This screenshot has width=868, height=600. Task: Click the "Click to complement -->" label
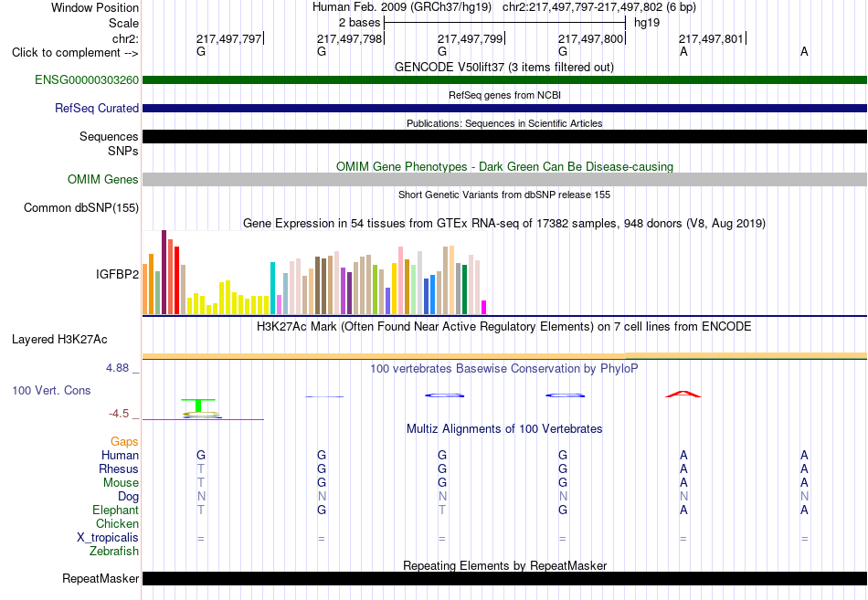pos(75,53)
